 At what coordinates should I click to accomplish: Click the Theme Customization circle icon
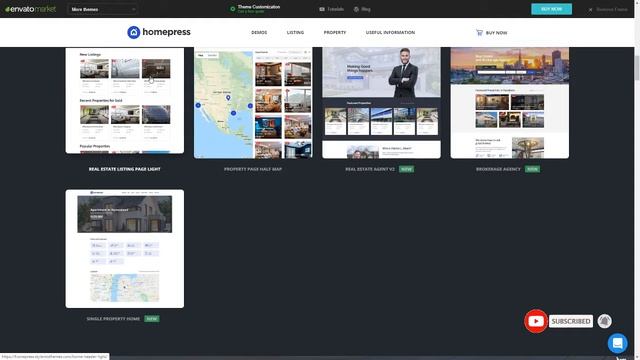pyautogui.click(x=232, y=9)
